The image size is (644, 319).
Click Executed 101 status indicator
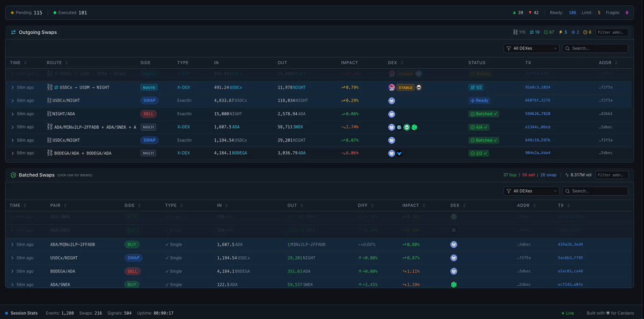click(x=70, y=12)
